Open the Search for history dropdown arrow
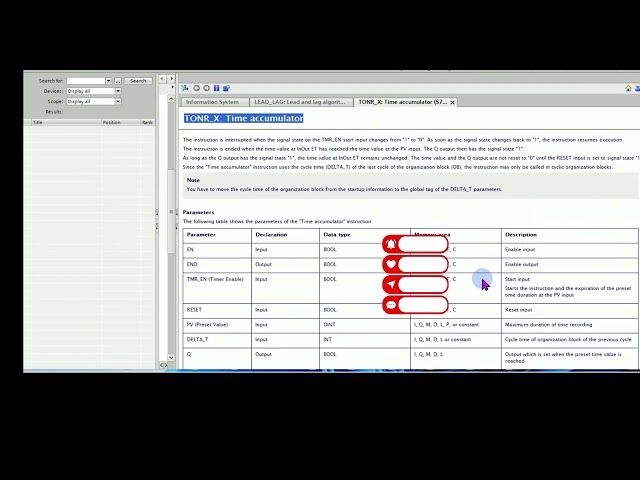 point(108,81)
